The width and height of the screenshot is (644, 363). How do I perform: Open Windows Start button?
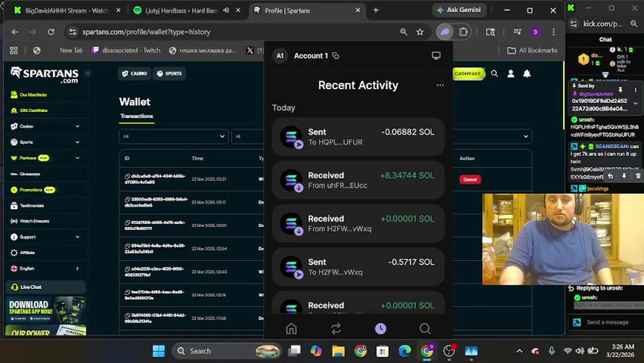click(x=158, y=351)
